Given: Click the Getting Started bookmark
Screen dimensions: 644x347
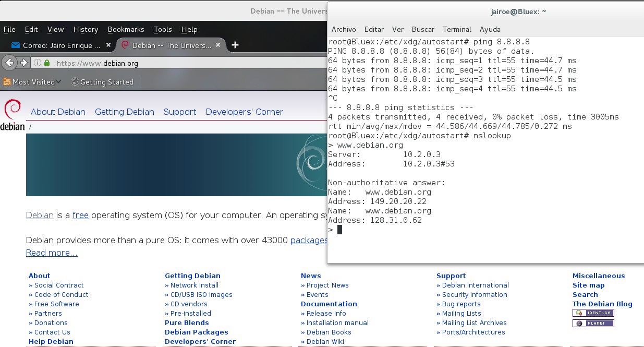Looking at the screenshot, I should click(102, 82).
